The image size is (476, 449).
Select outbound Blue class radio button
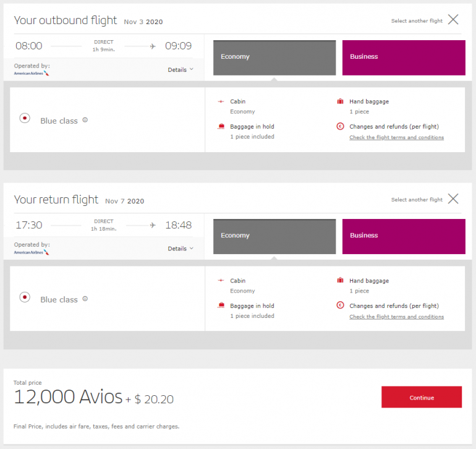25,118
